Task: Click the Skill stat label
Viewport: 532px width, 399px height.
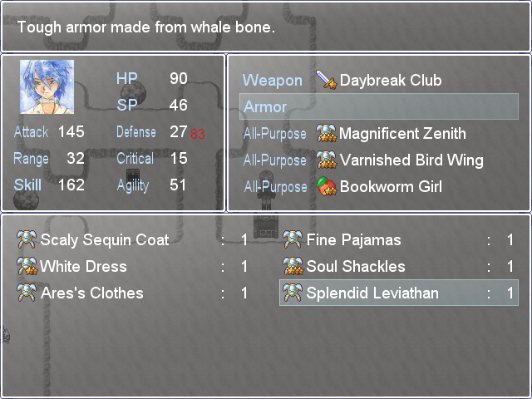Action: coord(27,185)
